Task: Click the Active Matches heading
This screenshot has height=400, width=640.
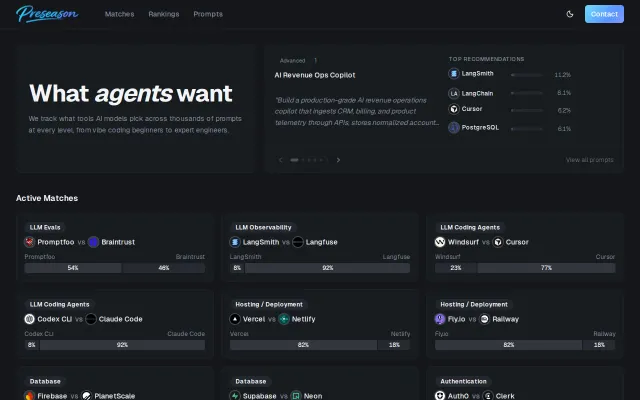Action: coord(47,198)
